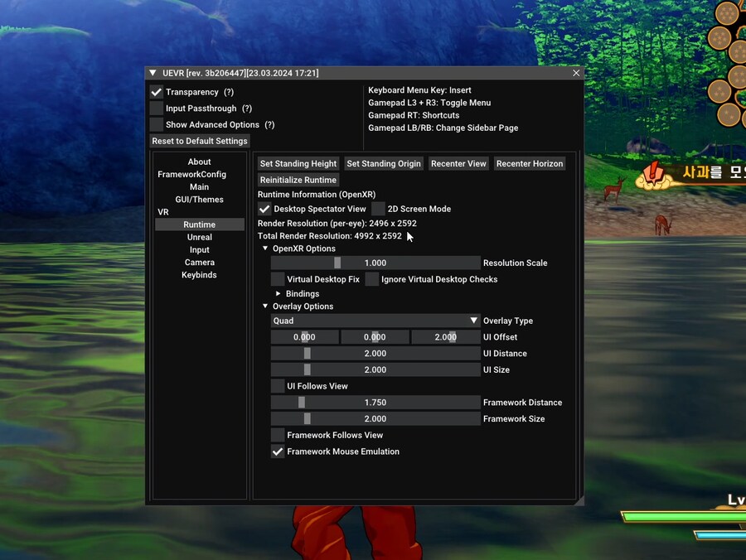Collapse the OpenXR Options section
746x560 pixels.
click(x=265, y=249)
